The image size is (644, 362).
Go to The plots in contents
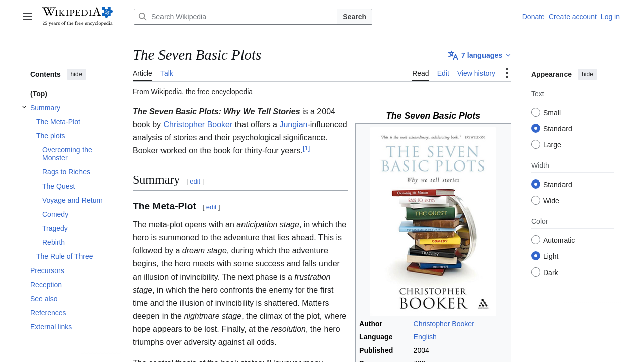[x=51, y=136]
